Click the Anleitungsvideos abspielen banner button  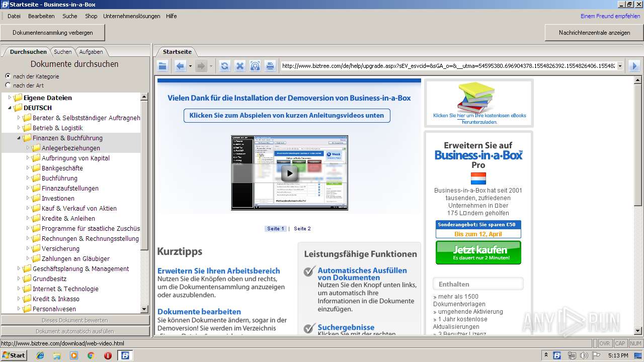coord(287,115)
